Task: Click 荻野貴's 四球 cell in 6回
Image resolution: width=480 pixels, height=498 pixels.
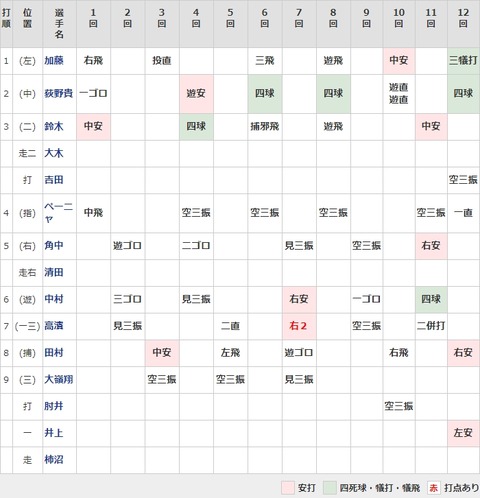Action: pyautogui.click(x=265, y=93)
